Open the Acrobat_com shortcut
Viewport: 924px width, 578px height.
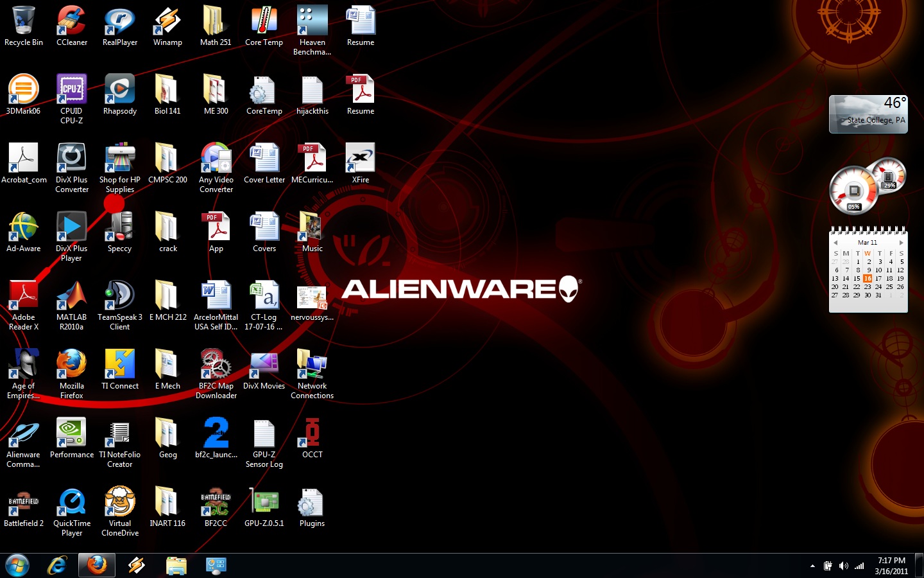coord(24,163)
